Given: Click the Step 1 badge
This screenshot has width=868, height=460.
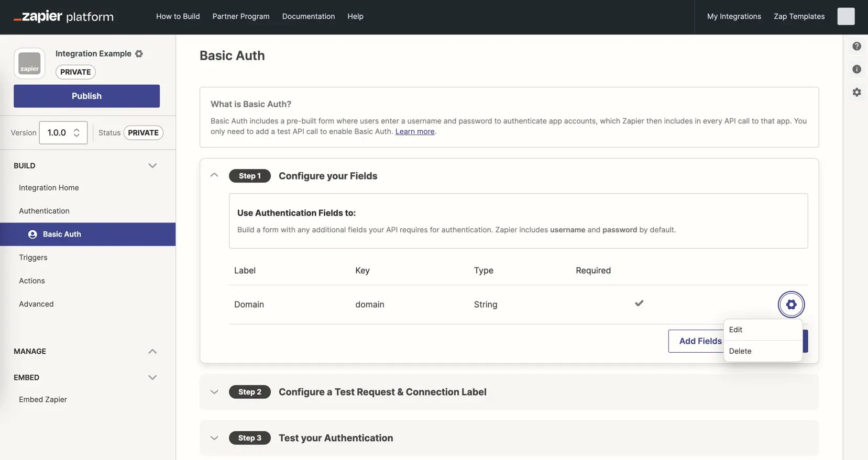Looking at the screenshot, I should (x=250, y=176).
